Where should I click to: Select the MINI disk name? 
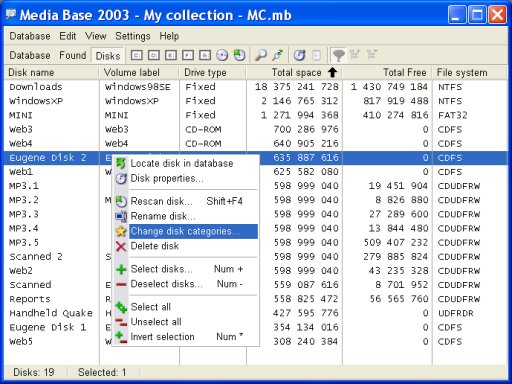click(x=21, y=115)
